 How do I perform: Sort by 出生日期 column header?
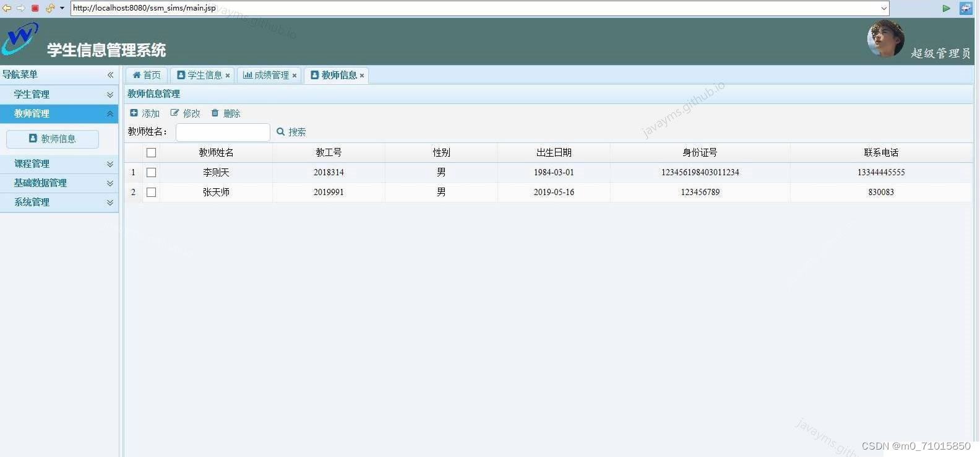click(x=554, y=152)
